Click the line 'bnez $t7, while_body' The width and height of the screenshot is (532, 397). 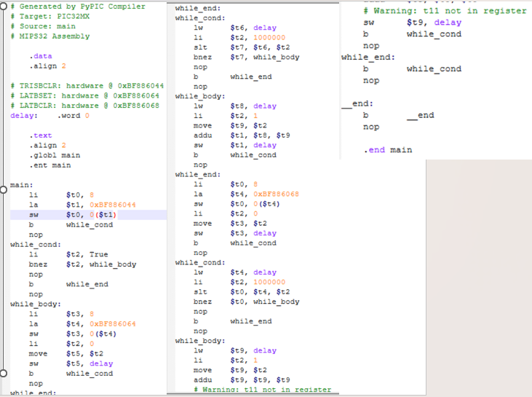[246, 57]
